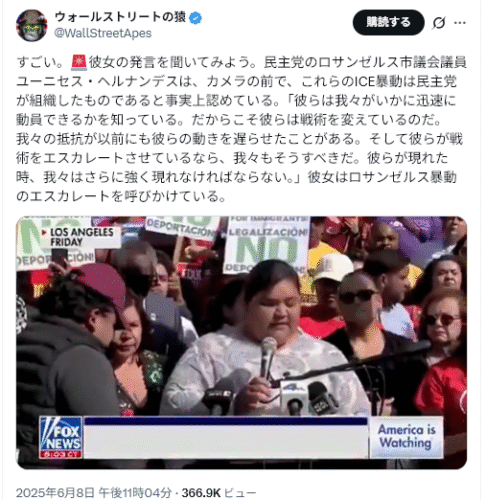
Task: Click the blank white lower-third caption bar
Action: [226, 437]
